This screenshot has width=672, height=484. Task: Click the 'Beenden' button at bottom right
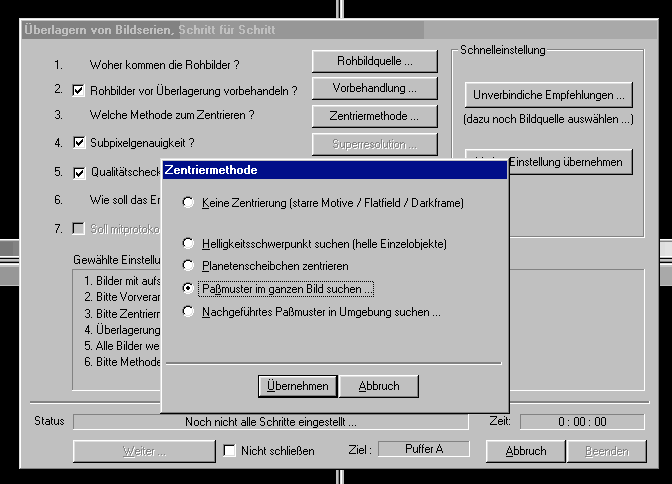[x=606, y=451]
